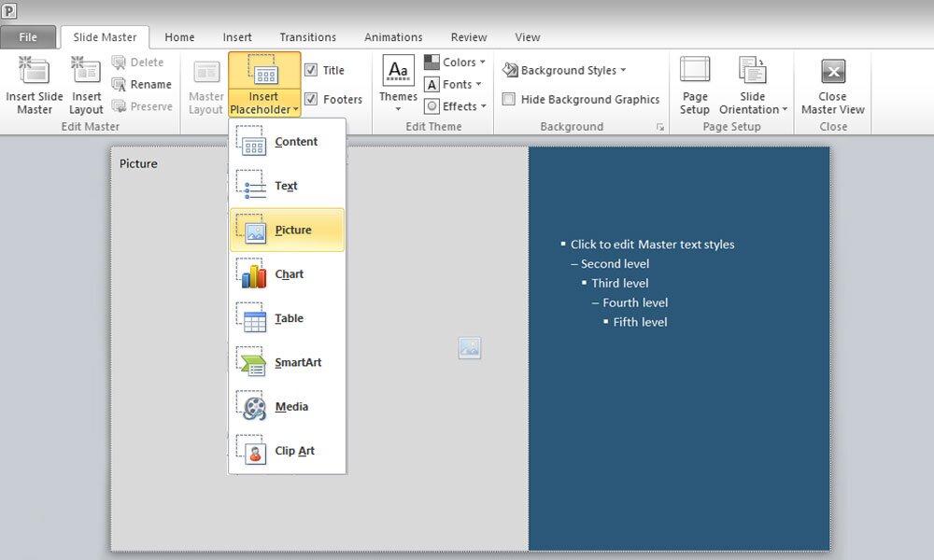Click the Insert Layout icon
The height and width of the screenshot is (560, 934).
pos(86,73)
